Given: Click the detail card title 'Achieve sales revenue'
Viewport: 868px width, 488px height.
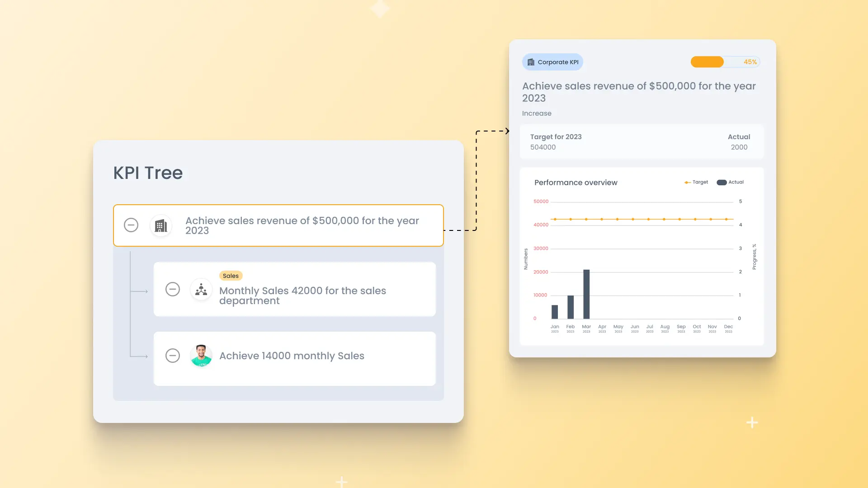Looking at the screenshot, I should coord(639,92).
